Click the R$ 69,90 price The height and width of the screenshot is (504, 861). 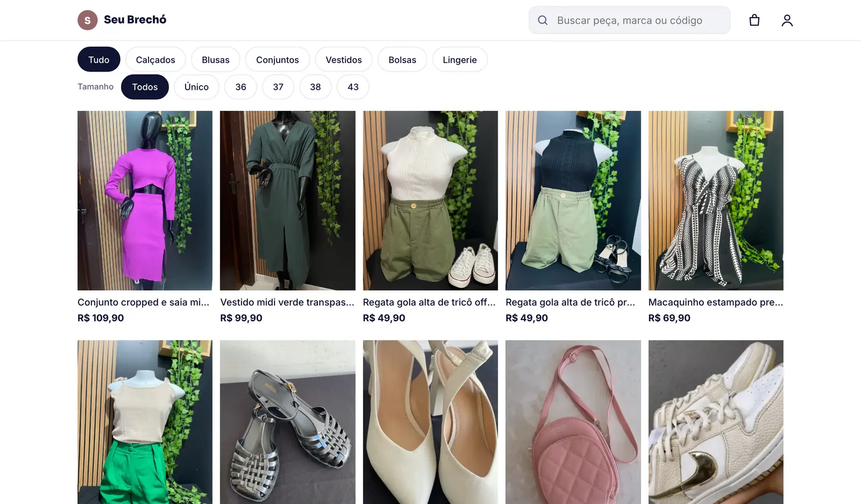point(669,318)
